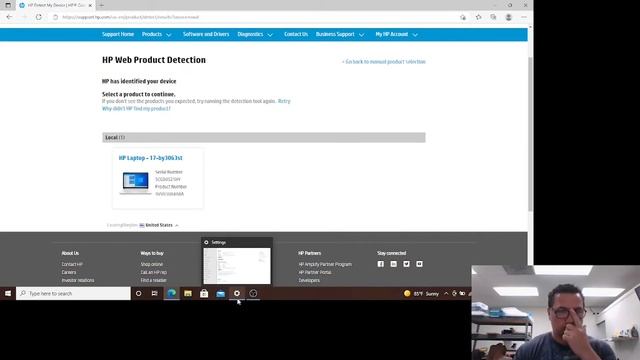Viewport: 640px width, 360px height.
Task: Expand the Products menu chevron
Action: (x=169, y=35)
